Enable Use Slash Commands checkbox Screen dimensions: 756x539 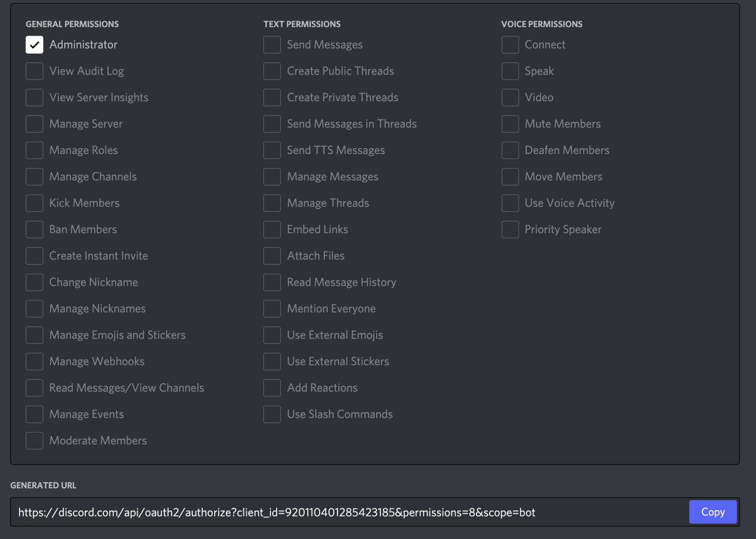(272, 414)
